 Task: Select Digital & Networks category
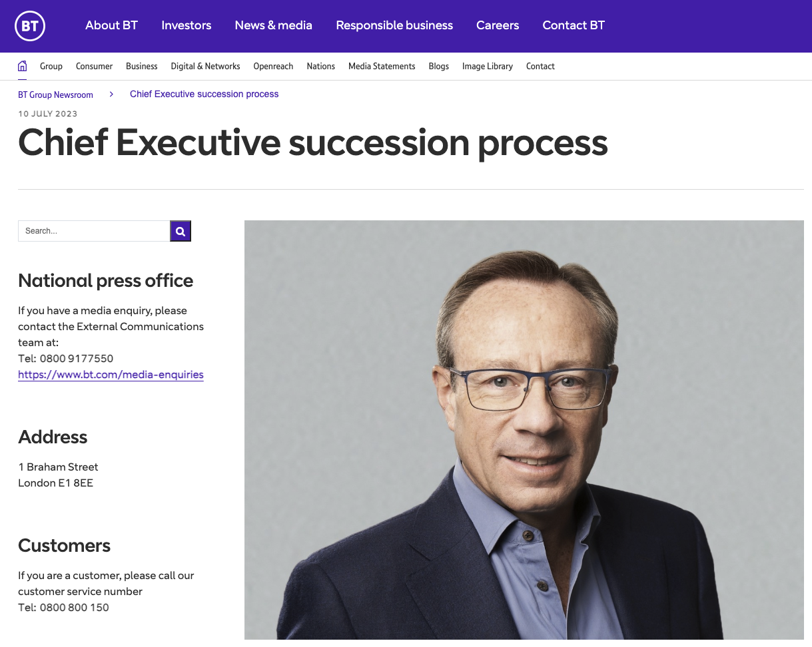click(205, 67)
